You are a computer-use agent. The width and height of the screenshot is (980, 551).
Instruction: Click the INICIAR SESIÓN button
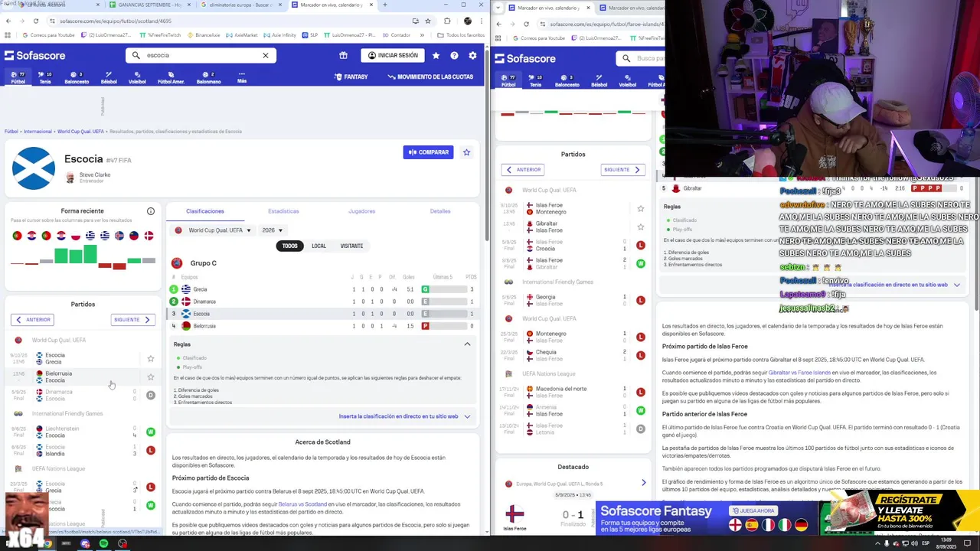pos(392,55)
